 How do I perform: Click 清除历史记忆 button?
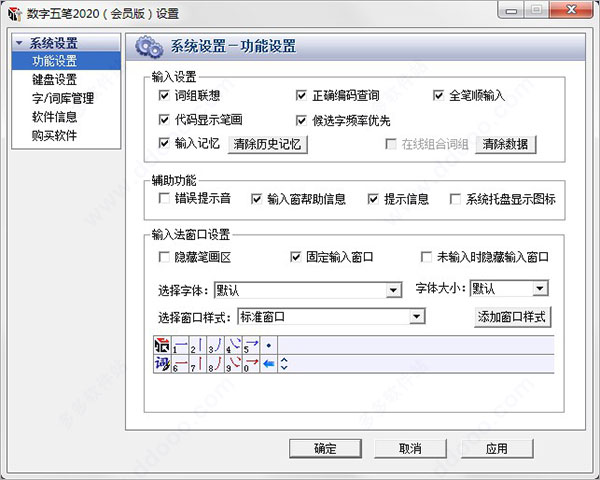click(x=267, y=144)
